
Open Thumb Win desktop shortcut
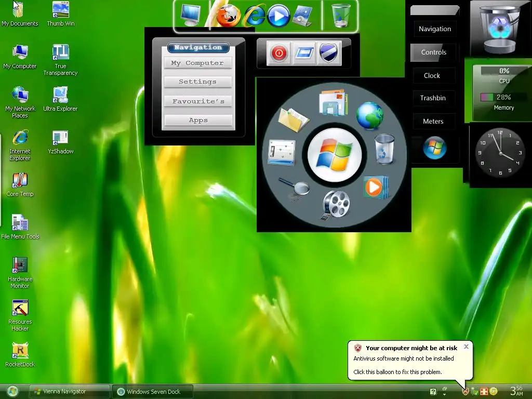tap(60, 14)
